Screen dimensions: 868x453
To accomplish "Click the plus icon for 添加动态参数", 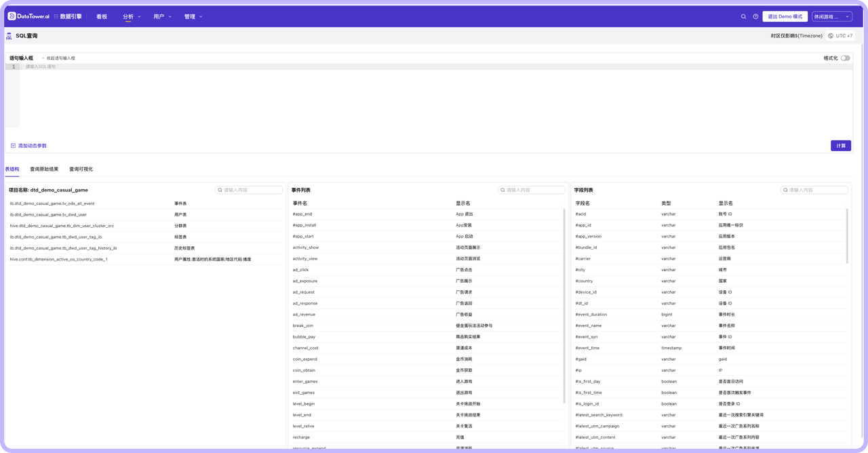I will coord(13,146).
